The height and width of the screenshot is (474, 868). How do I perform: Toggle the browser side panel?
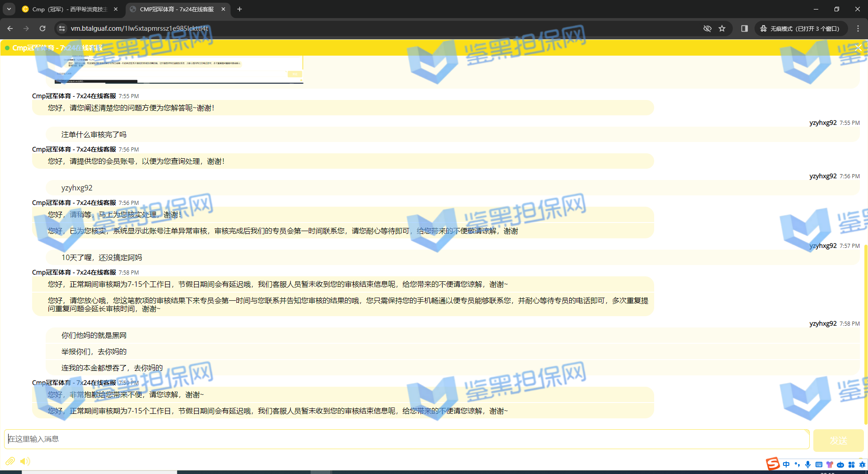pyautogui.click(x=744, y=28)
